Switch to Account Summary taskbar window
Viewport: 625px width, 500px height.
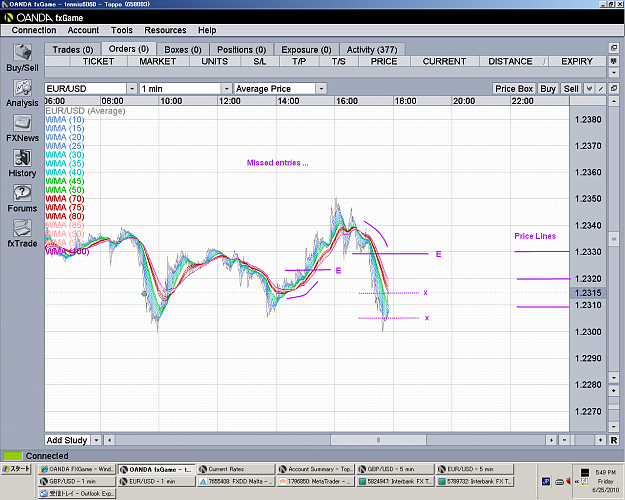coord(315,469)
